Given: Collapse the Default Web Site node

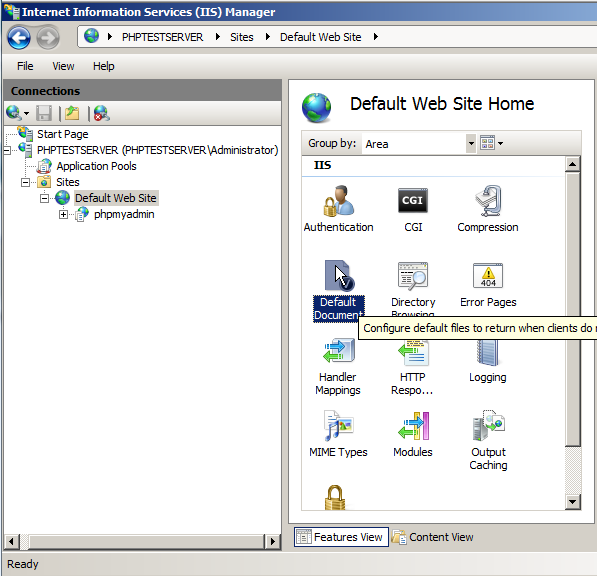Looking at the screenshot, I should point(45,198).
